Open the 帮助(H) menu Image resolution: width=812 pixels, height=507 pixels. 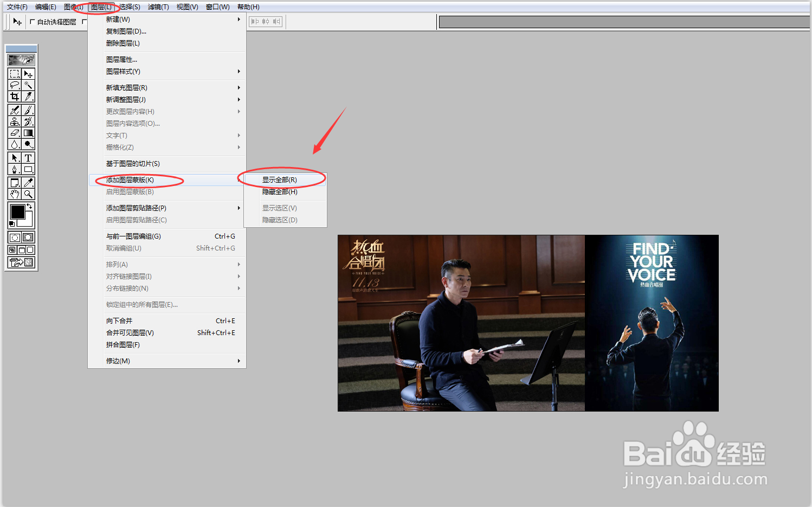pos(248,7)
